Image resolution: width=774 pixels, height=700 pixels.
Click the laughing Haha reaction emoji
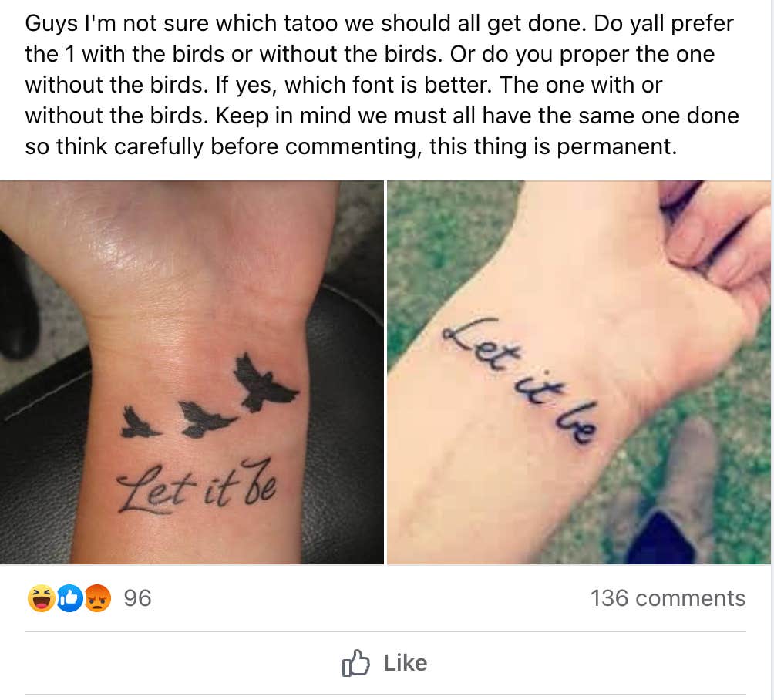click(40, 598)
